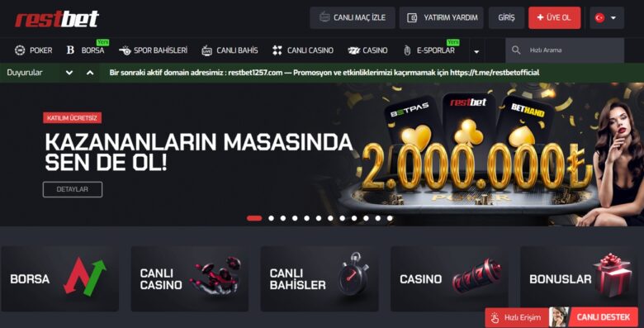Open the Turkish flag language dropdown
The height and width of the screenshot is (328, 644).
[x=607, y=17]
